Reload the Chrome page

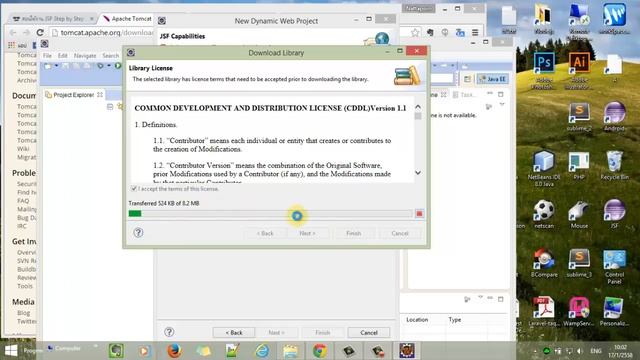(40, 32)
